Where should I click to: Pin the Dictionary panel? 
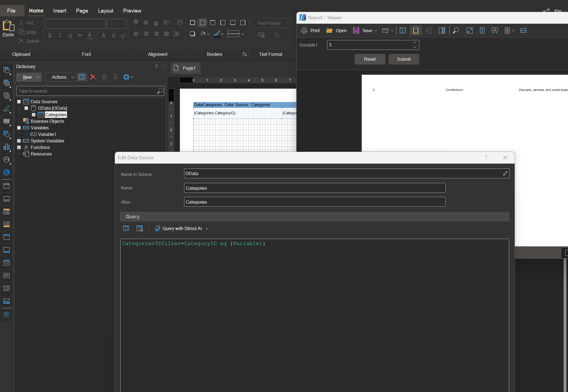156,66
